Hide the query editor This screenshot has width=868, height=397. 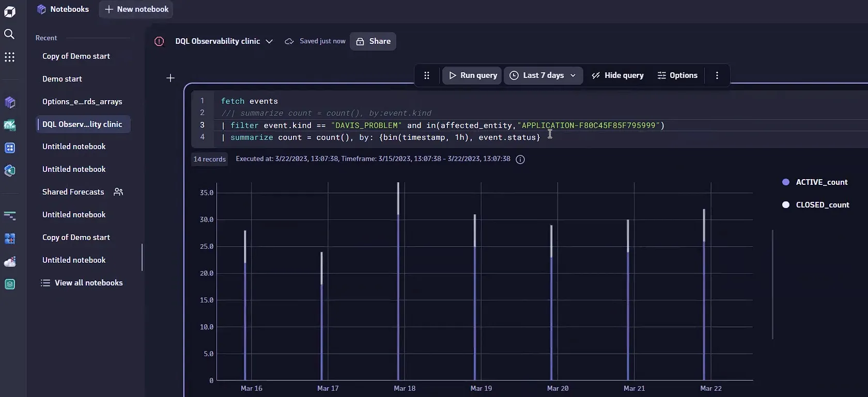click(x=618, y=75)
